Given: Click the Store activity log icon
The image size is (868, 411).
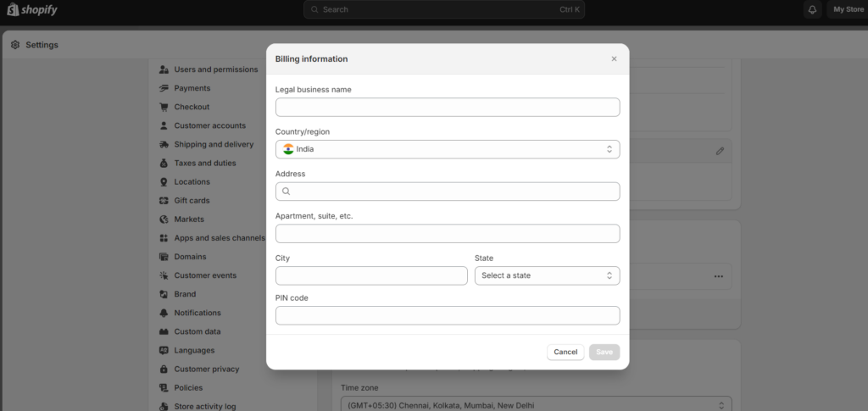Looking at the screenshot, I should pyautogui.click(x=164, y=407).
